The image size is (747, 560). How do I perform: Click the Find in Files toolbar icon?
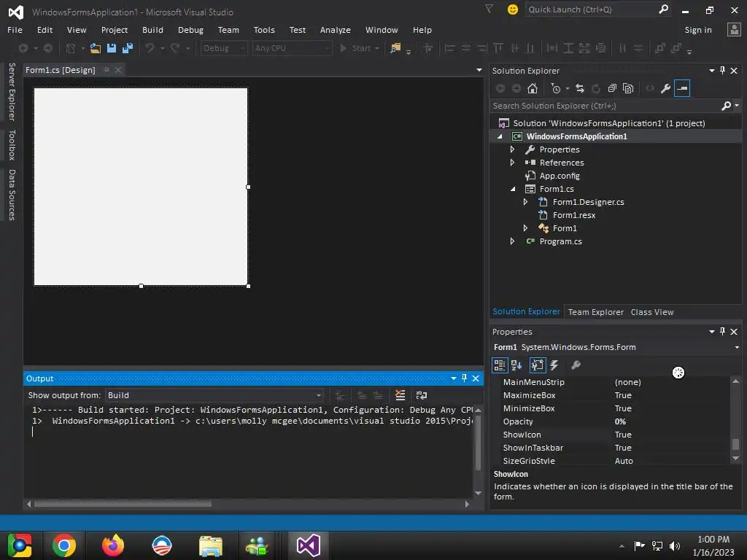(x=395, y=48)
